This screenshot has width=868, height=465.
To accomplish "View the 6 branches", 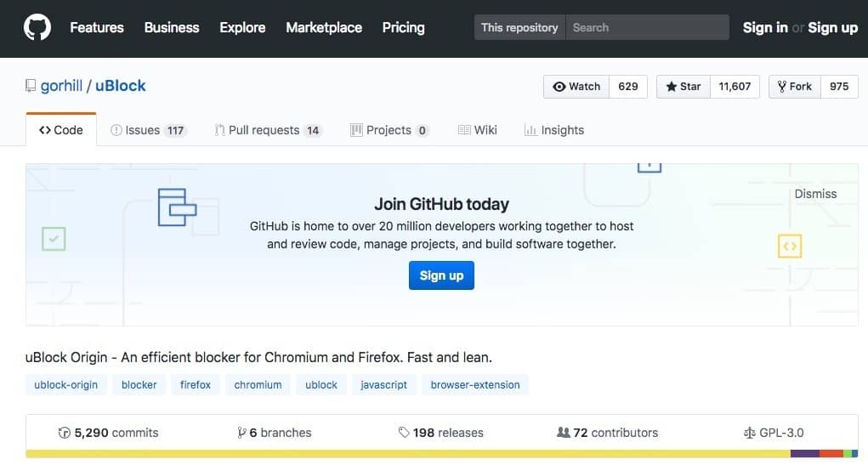I will click(275, 433).
